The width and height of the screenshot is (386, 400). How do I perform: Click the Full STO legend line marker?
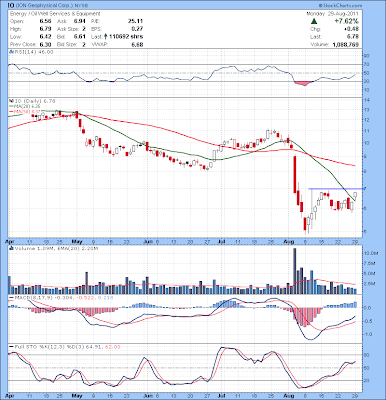coord(11,347)
